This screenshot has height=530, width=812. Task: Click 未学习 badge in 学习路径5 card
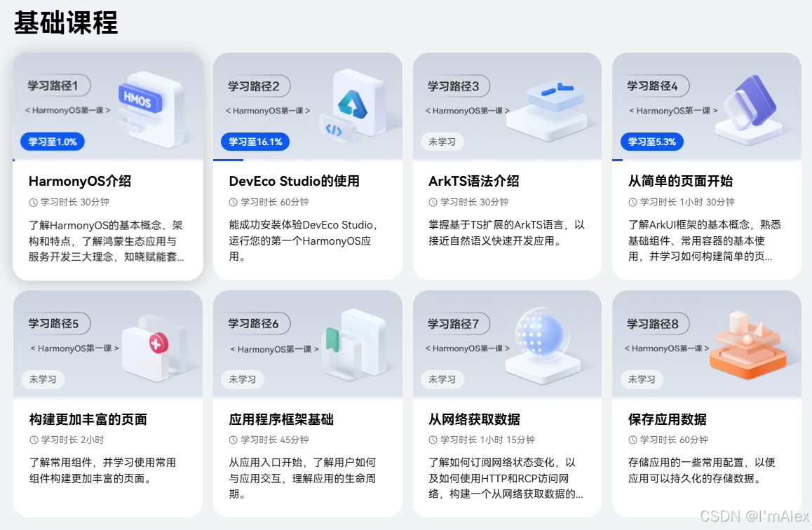coord(43,379)
